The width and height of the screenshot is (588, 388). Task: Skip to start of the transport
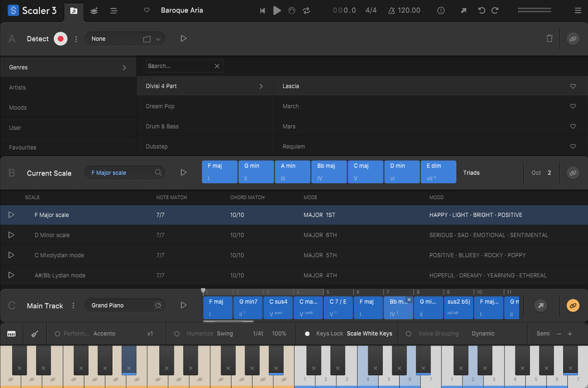pos(263,10)
